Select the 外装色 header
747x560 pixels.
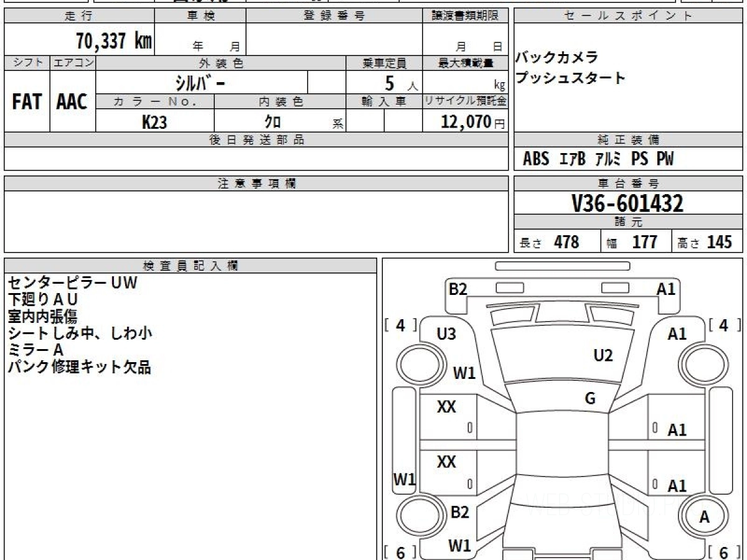(x=221, y=63)
